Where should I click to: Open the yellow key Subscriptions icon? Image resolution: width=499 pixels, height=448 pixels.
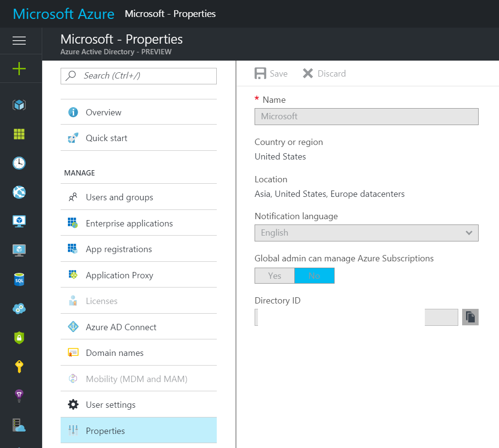tap(19, 367)
